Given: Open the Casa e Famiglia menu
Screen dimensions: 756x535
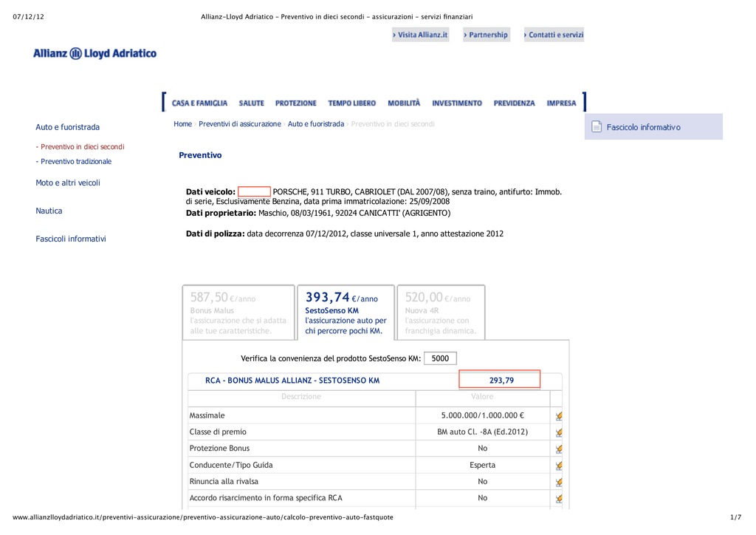Looking at the screenshot, I should (x=199, y=103).
